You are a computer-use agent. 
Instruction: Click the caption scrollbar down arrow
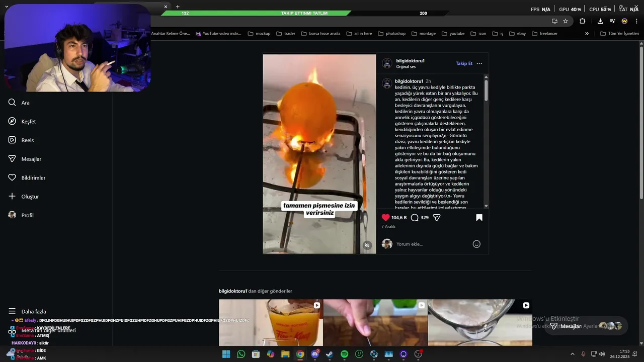486,206
